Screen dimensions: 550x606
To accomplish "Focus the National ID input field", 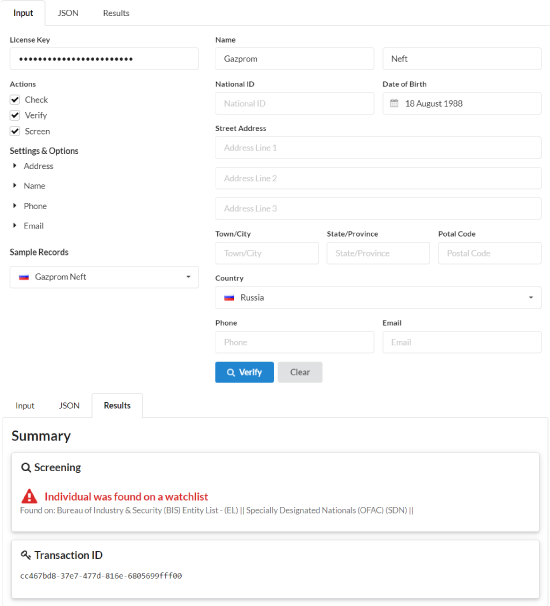I will (x=295, y=103).
